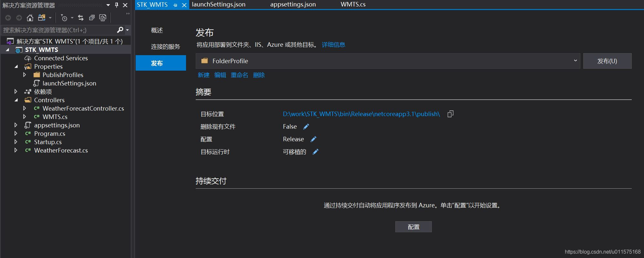This screenshot has height=258, width=644.
Task: Click the 重命名 rename profile link
Action: 239,75
